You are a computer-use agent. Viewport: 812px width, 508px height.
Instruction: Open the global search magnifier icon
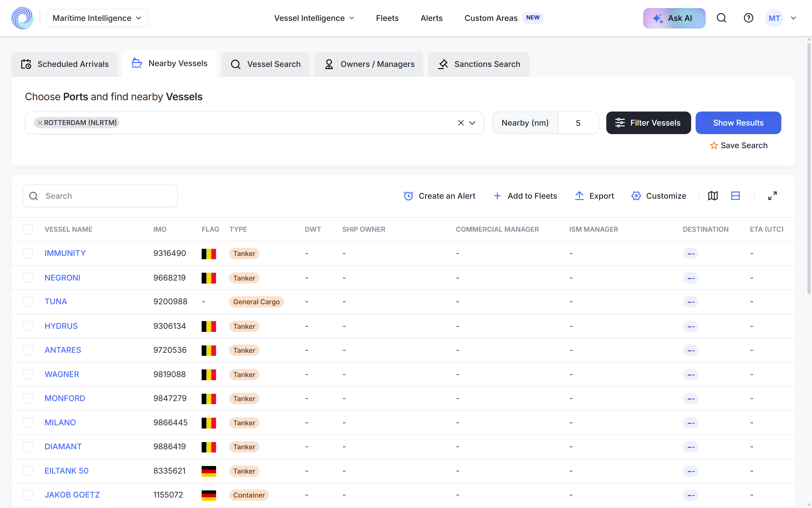(721, 18)
